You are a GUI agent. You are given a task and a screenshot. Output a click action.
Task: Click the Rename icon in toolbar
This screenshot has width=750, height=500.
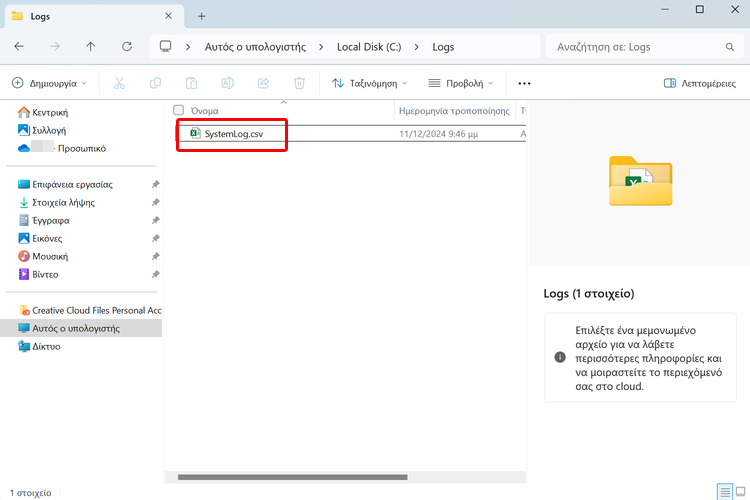point(227,84)
